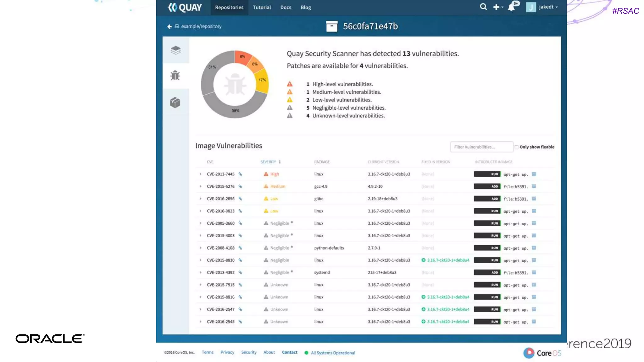Open the notifications bell icon
Viewport: 644px width, 362px height.
pyautogui.click(x=512, y=7)
